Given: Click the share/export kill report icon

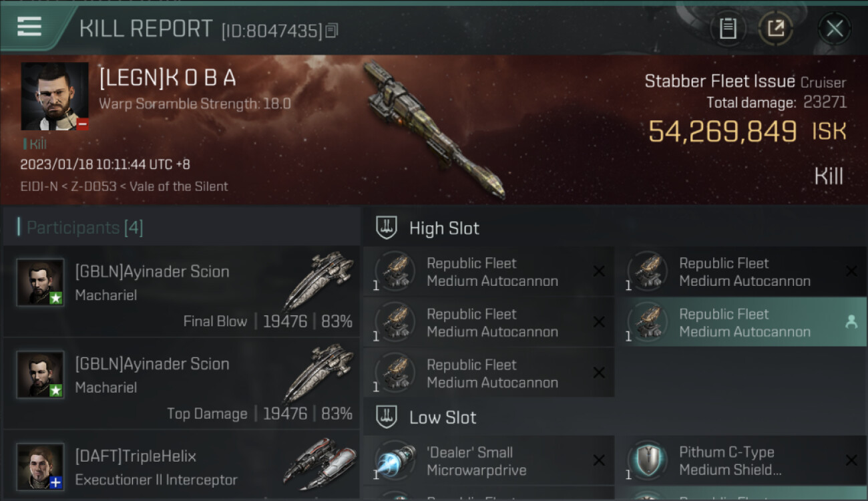Looking at the screenshot, I should (x=775, y=28).
